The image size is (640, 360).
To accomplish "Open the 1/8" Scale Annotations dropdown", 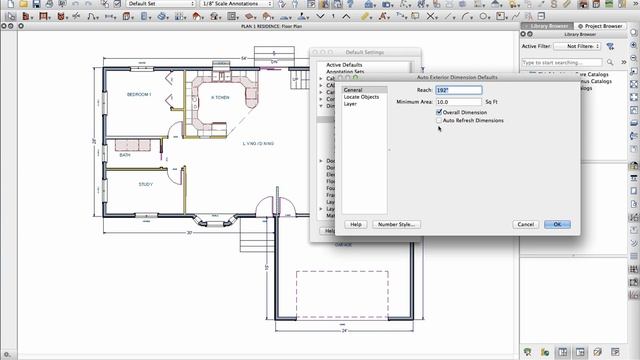I will 237,4.
